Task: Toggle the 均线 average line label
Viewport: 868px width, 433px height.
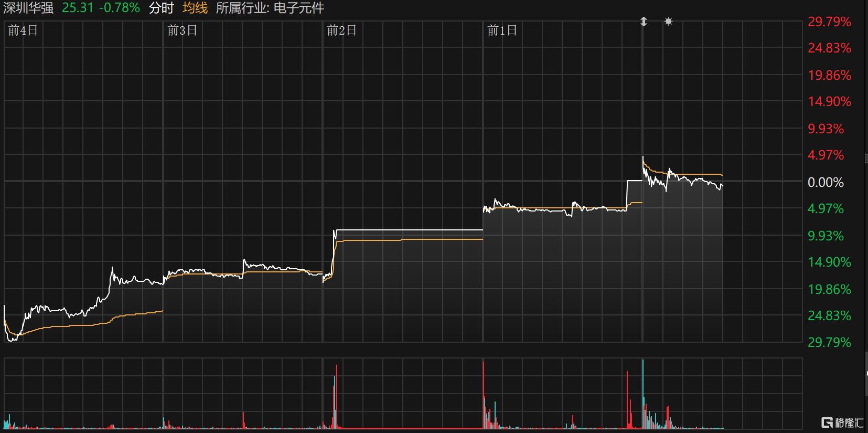Action: tap(195, 8)
